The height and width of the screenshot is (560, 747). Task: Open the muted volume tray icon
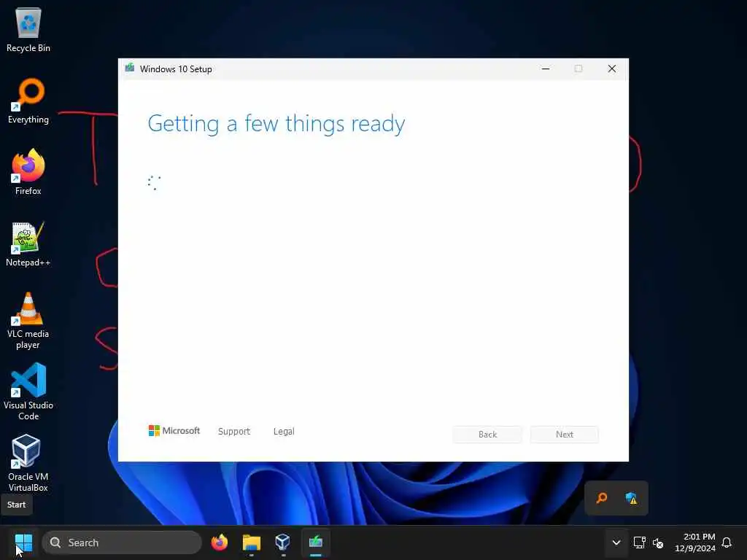tap(658, 542)
